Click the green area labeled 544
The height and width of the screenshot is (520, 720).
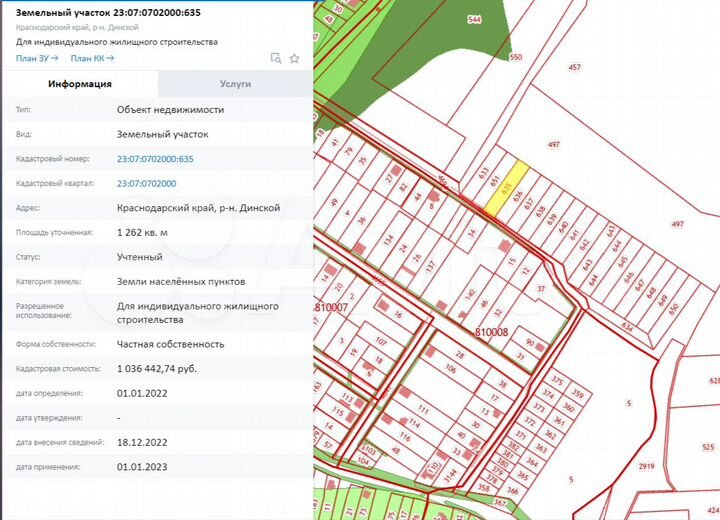pos(474,19)
